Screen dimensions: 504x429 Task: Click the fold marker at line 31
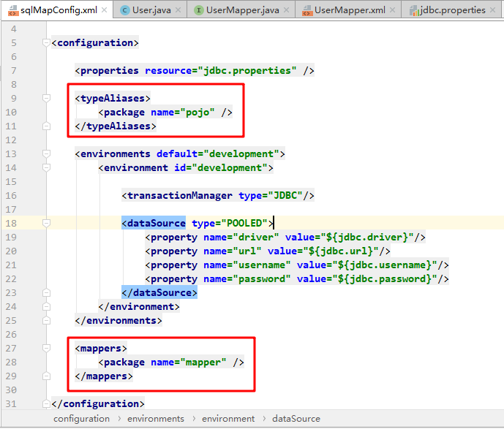coord(46,404)
